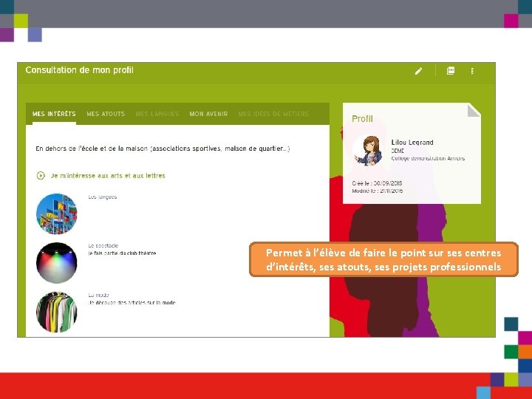
Task: Select the Mes idées de métiers tab
Action: point(273,114)
